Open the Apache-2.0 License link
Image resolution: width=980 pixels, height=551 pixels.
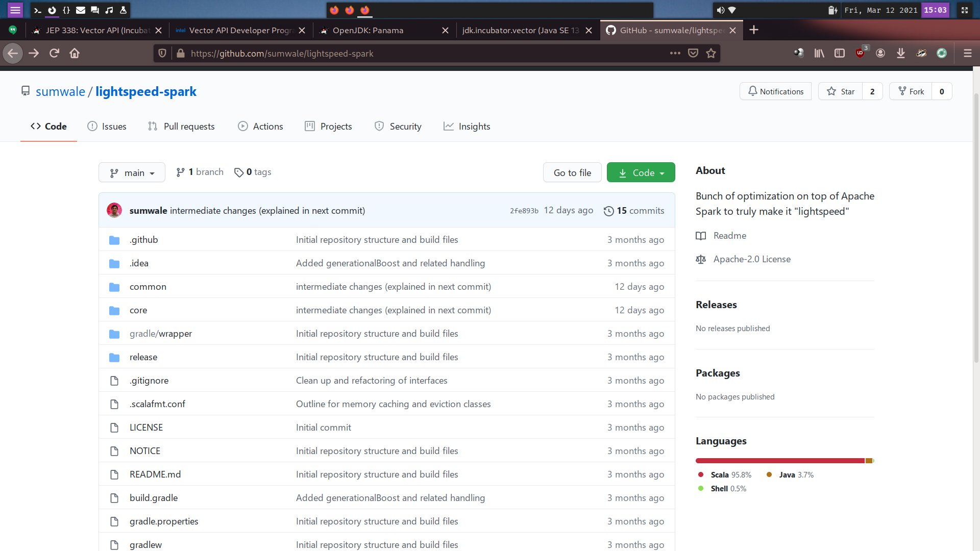click(751, 259)
